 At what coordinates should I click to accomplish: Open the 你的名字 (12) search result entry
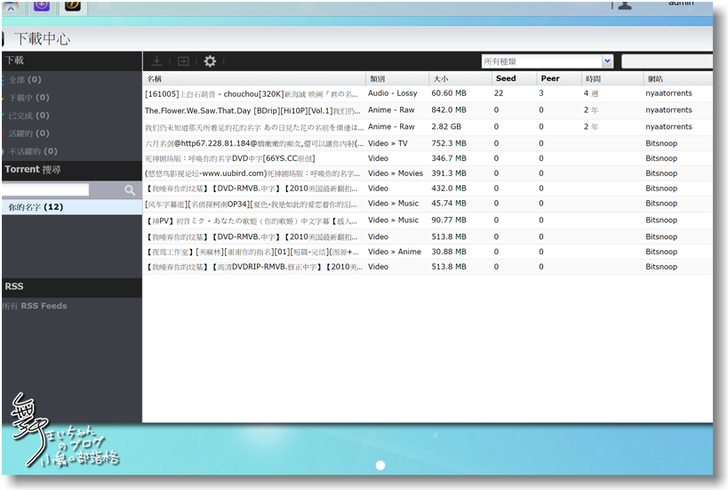pos(72,207)
